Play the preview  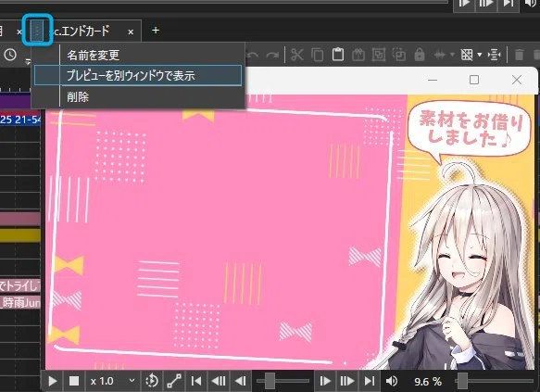(53, 381)
